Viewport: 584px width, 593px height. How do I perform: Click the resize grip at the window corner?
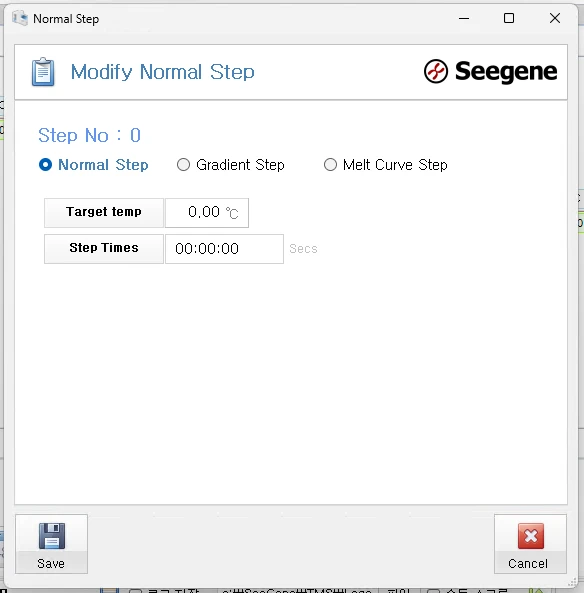[x=573, y=582]
